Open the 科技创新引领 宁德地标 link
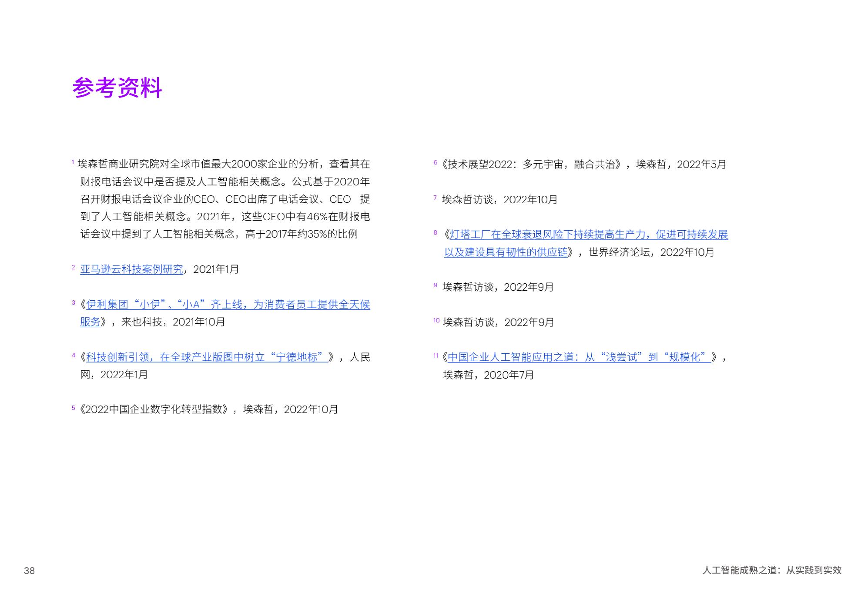The image size is (868, 614). click(x=207, y=357)
